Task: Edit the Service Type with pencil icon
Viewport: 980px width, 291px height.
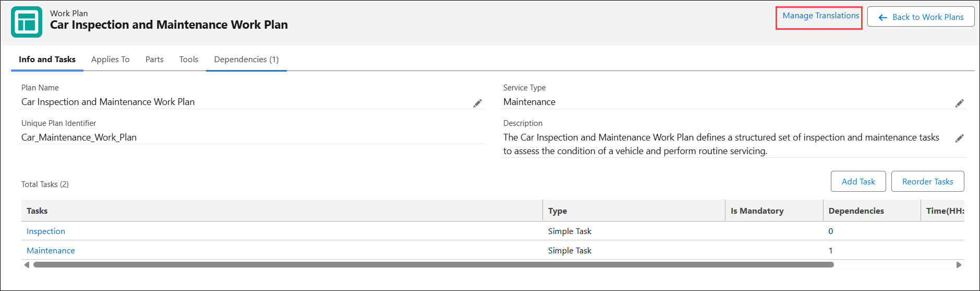Action: coord(959,103)
